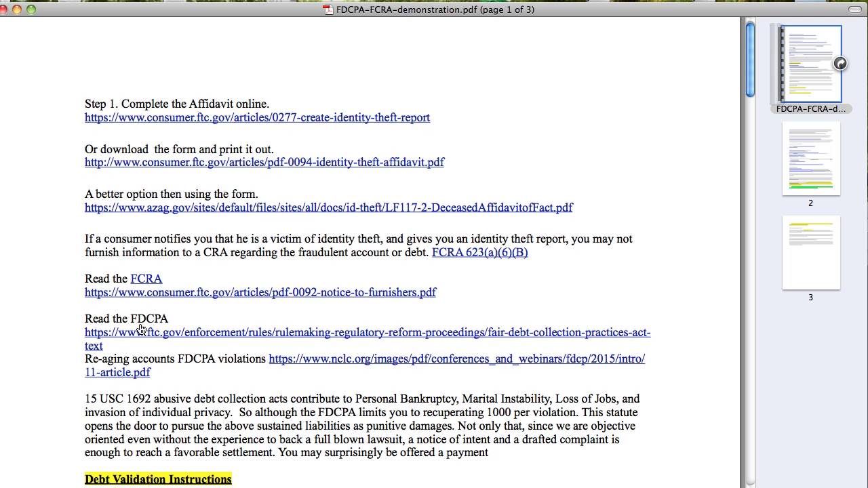Open the create-identity-theft-report link
The image size is (868, 488).
257,117
